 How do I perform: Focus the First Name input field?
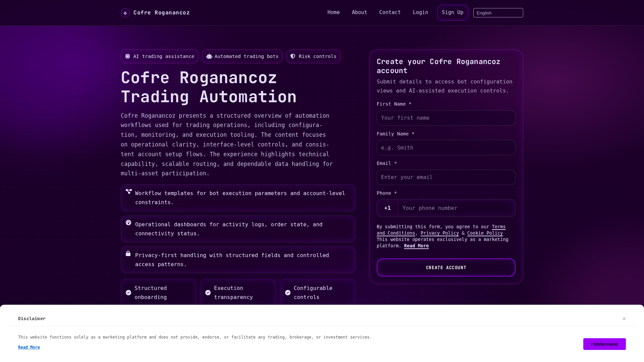pos(446,118)
